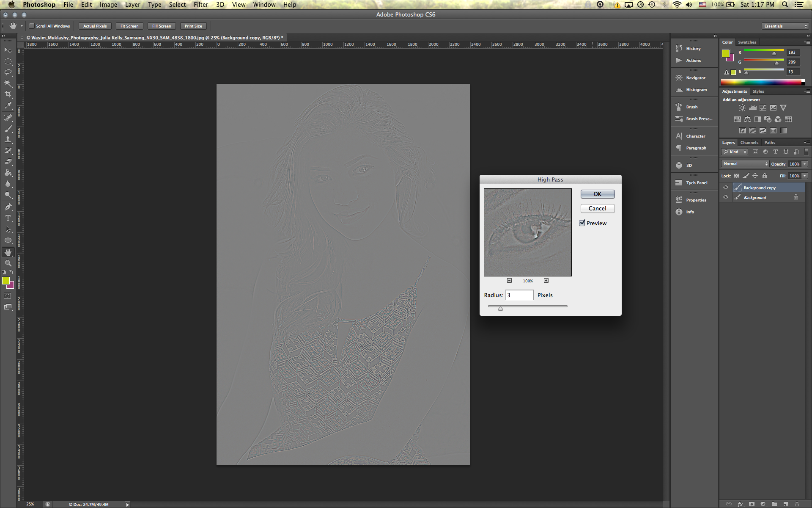The image size is (812, 508).
Task: Select the Pen tool
Action: tap(8, 207)
